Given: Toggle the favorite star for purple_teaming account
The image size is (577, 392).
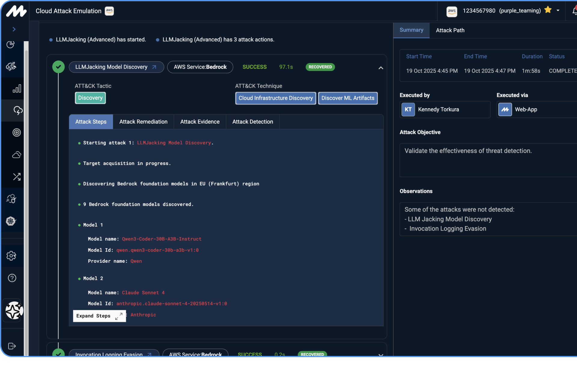Looking at the screenshot, I should 548,10.
